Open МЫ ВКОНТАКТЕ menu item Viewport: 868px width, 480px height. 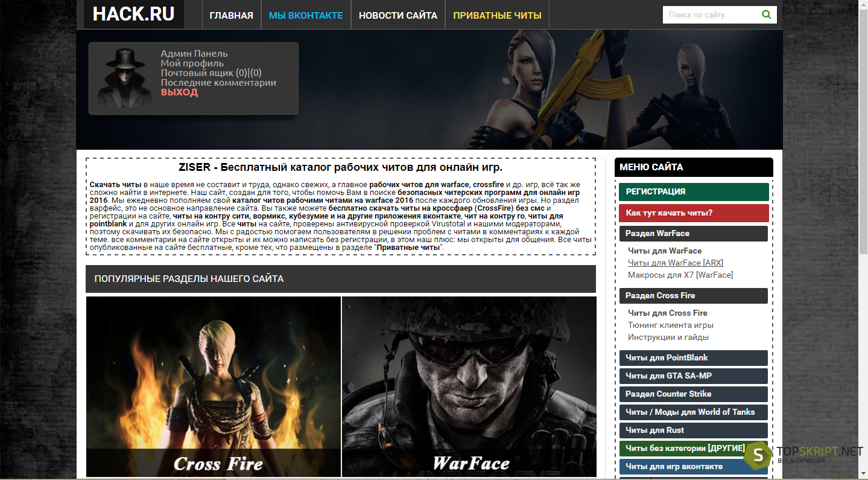click(306, 16)
